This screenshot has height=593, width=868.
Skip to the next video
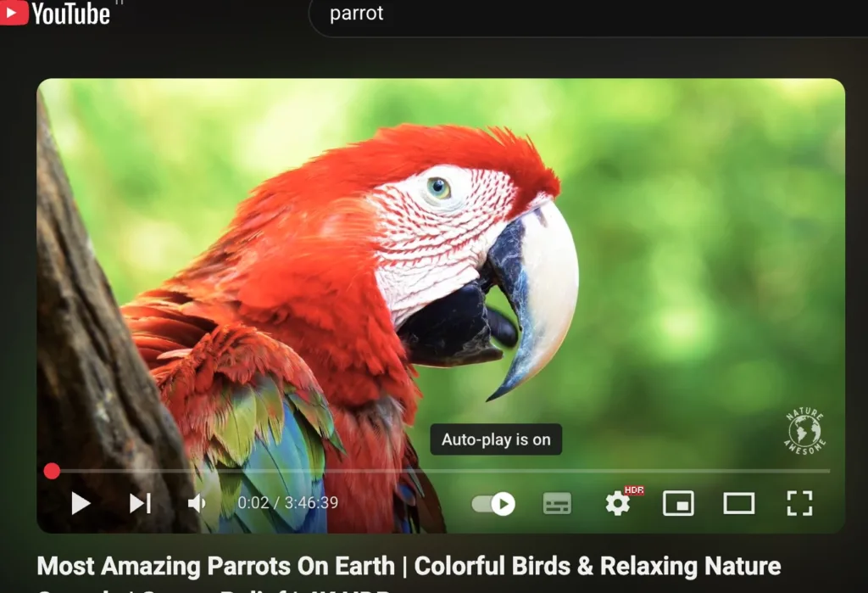[x=140, y=503]
